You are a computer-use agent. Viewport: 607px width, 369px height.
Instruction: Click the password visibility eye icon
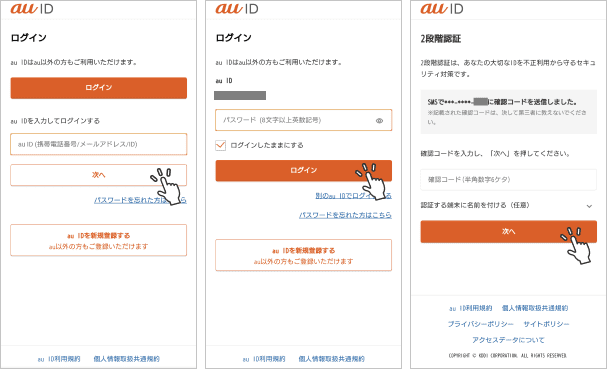click(x=379, y=121)
